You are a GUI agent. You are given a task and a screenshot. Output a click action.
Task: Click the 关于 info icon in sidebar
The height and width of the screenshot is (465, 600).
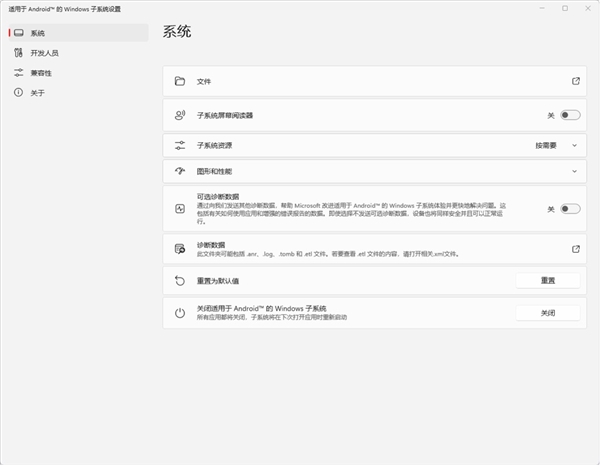[18, 93]
